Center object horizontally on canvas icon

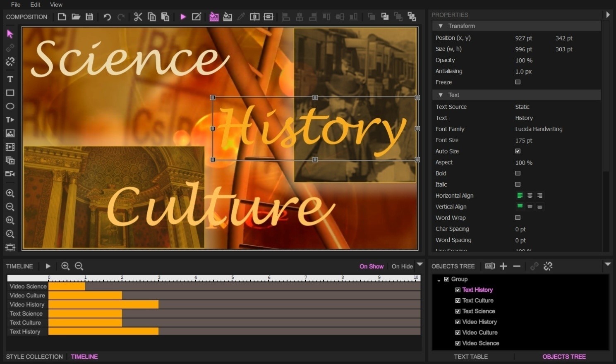255,17
